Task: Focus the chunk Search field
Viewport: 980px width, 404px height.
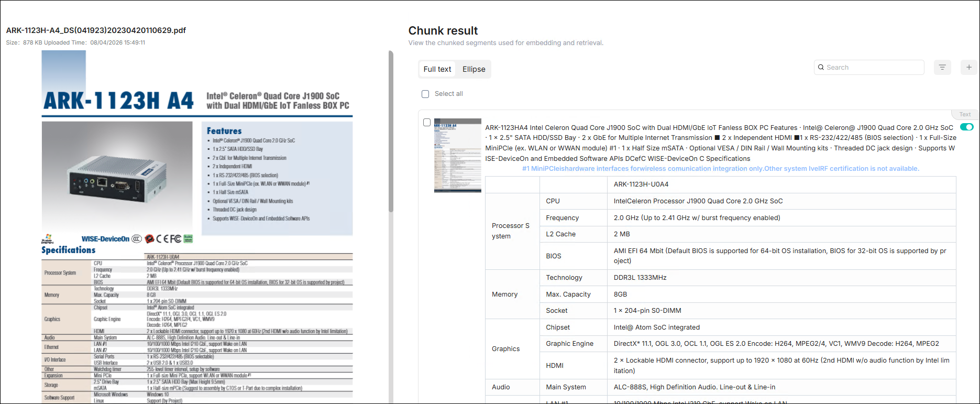Action: pyautogui.click(x=869, y=67)
